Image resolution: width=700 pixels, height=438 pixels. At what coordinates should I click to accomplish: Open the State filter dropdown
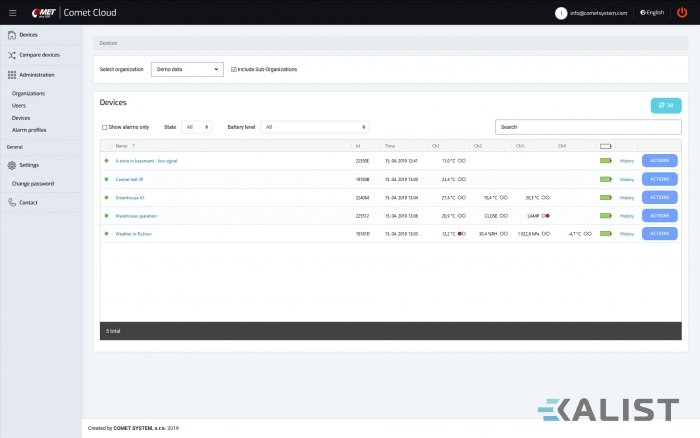[x=197, y=127]
